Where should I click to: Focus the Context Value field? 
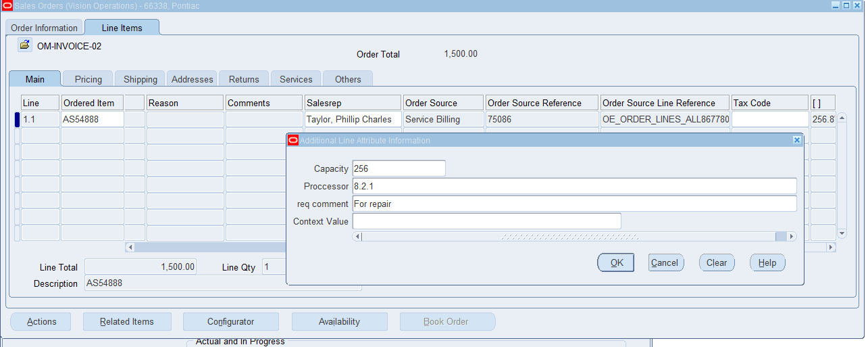(486, 221)
